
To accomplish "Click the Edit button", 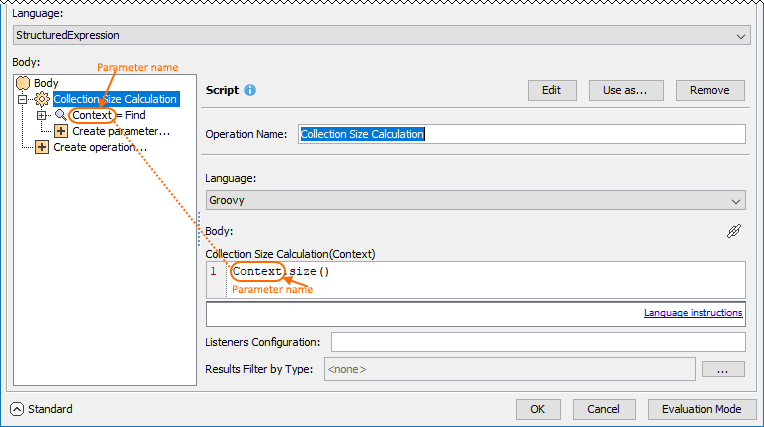I will (552, 91).
